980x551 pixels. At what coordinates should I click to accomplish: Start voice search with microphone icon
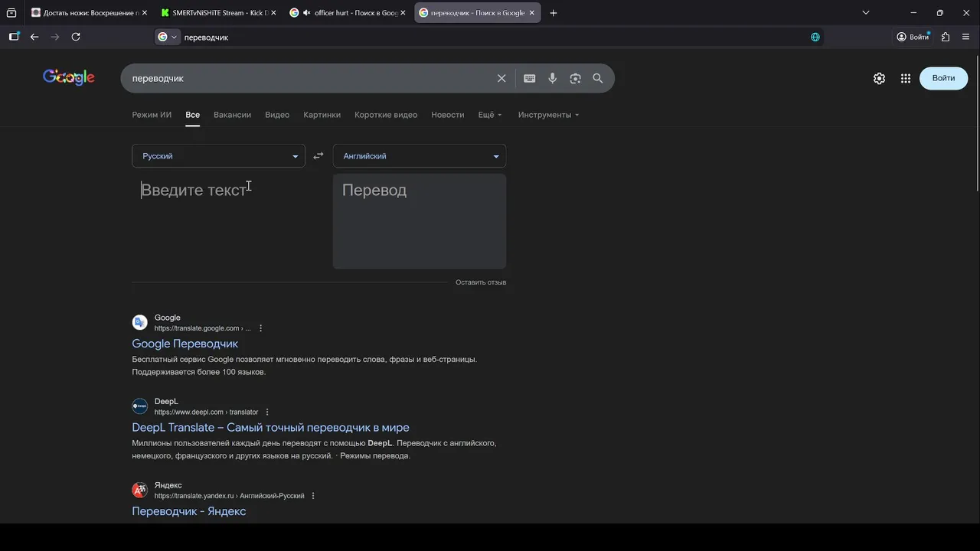pos(552,78)
